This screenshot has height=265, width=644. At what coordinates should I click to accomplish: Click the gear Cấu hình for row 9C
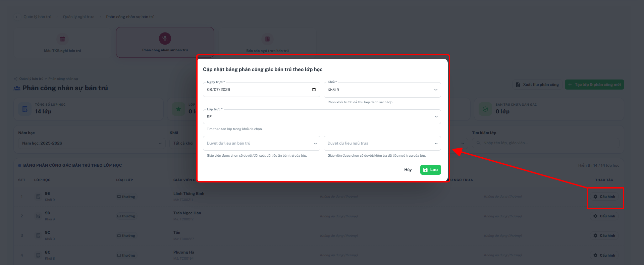pyautogui.click(x=604, y=235)
